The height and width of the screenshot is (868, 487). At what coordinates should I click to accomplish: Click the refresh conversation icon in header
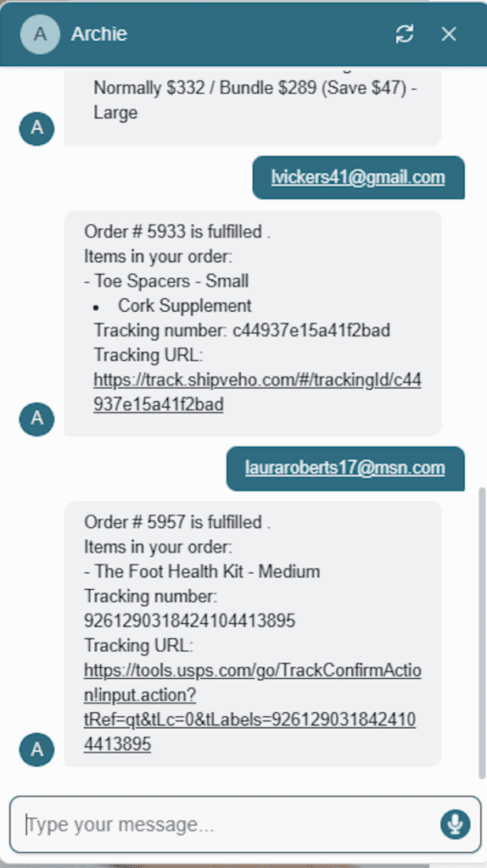tap(405, 34)
